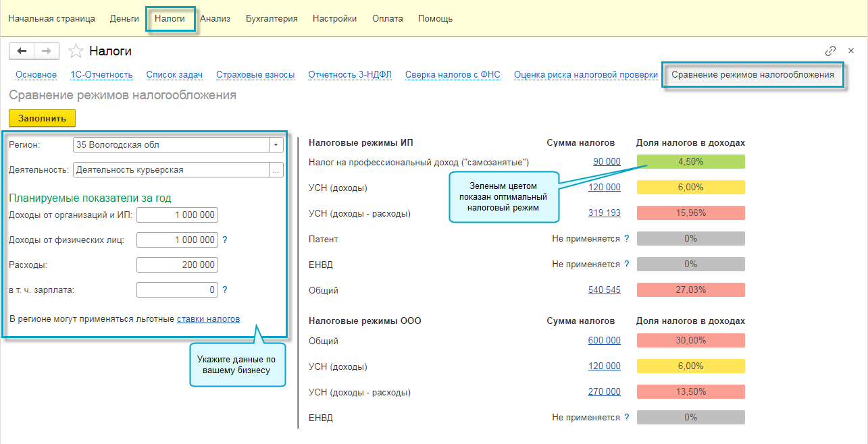This screenshot has width=868, height=444.
Task: Click the green 4,50% share bar
Action: point(690,162)
